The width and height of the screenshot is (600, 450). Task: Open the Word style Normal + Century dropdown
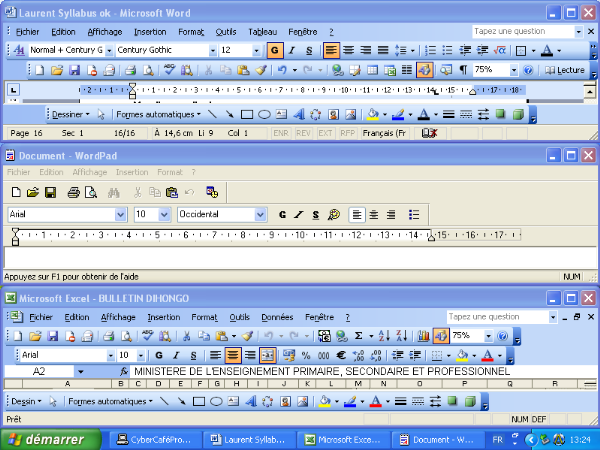tap(109, 50)
